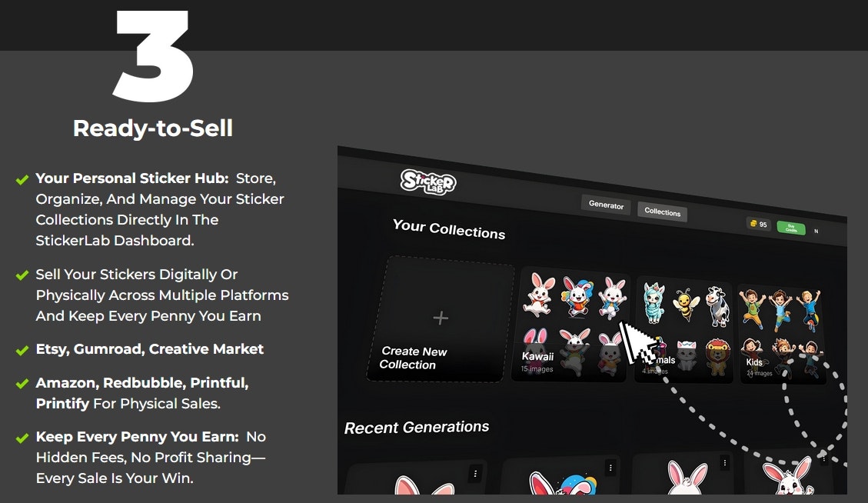Viewport: 868px width, 503px height.
Task: Click the bee sticker in Animals collection
Action: click(x=686, y=305)
